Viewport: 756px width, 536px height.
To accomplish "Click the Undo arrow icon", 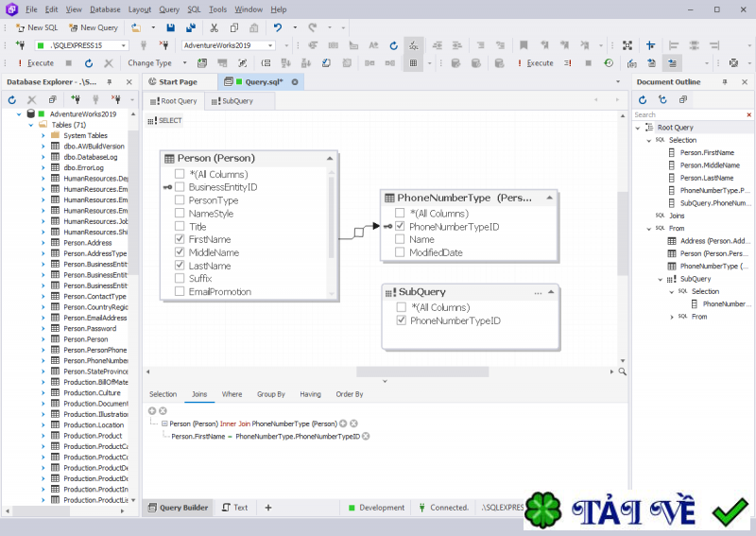I will click(x=278, y=27).
